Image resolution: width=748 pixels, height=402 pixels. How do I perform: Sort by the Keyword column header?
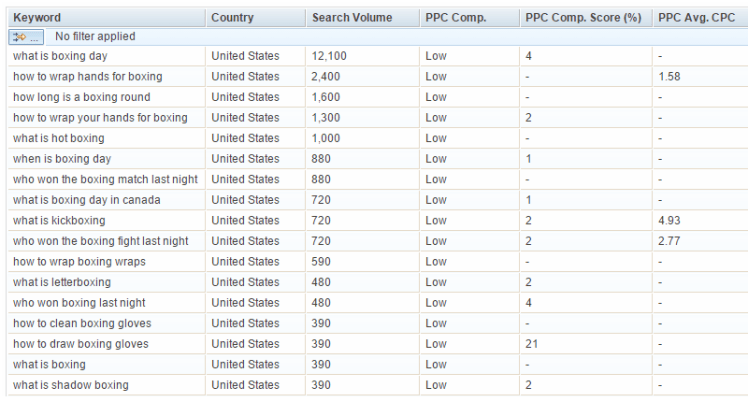pyautogui.click(x=37, y=17)
